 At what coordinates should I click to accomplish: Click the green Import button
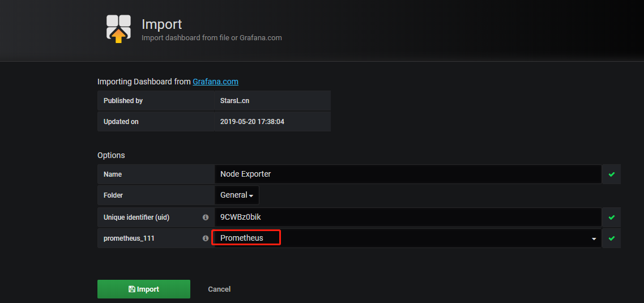click(x=144, y=289)
